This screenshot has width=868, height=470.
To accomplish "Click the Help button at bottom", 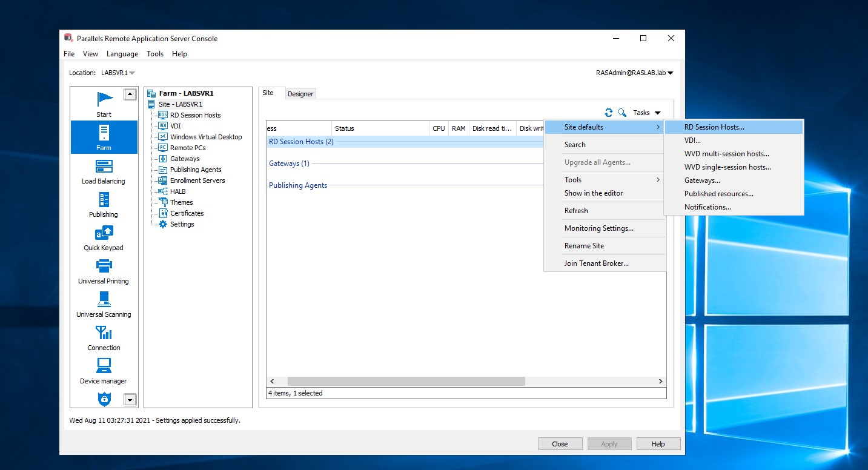I will tap(658, 444).
